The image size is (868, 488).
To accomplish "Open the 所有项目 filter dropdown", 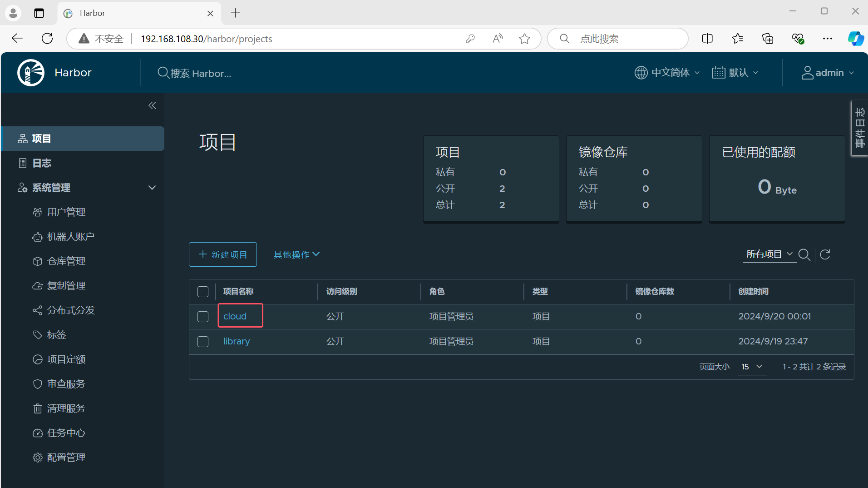I will (x=769, y=254).
